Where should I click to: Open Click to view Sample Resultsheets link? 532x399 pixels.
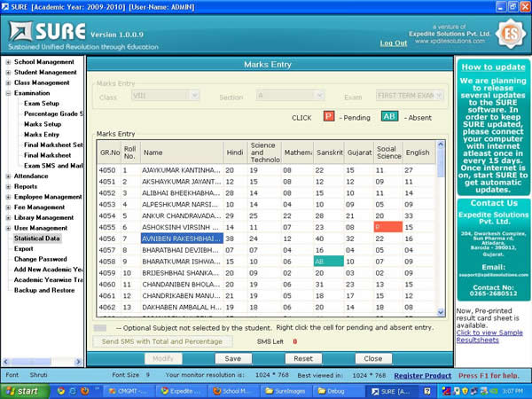click(x=489, y=336)
